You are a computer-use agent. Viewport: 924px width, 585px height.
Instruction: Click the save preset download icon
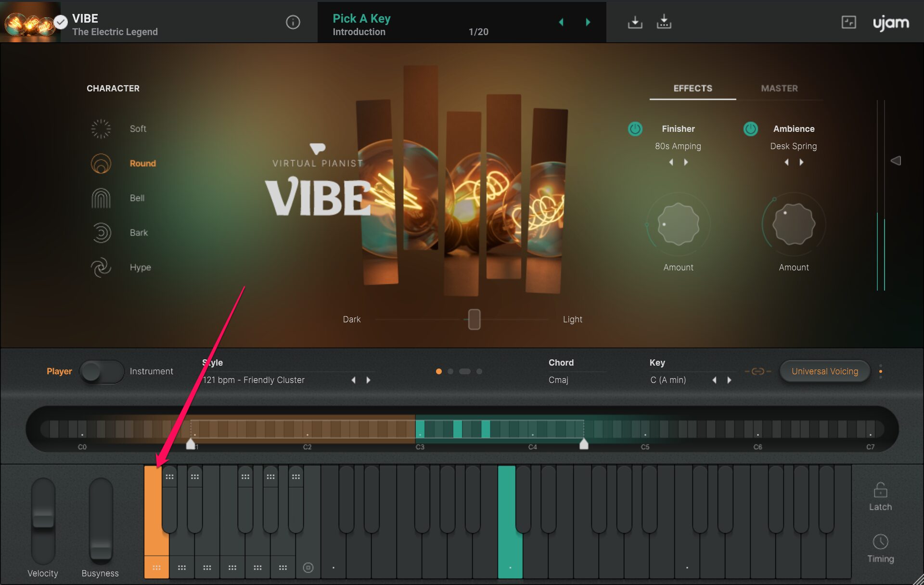pyautogui.click(x=635, y=22)
